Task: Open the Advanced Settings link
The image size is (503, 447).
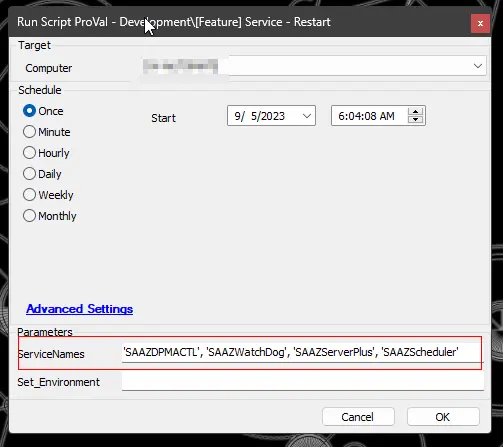Action: (x=80, y=309)
